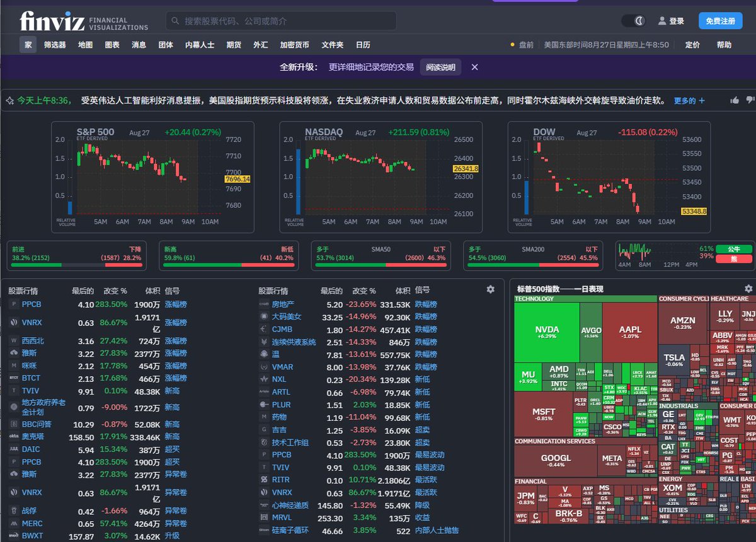
Task: Click the MSFT tile in heatmap
Action: pyautogui.click(x=543, y=414)
